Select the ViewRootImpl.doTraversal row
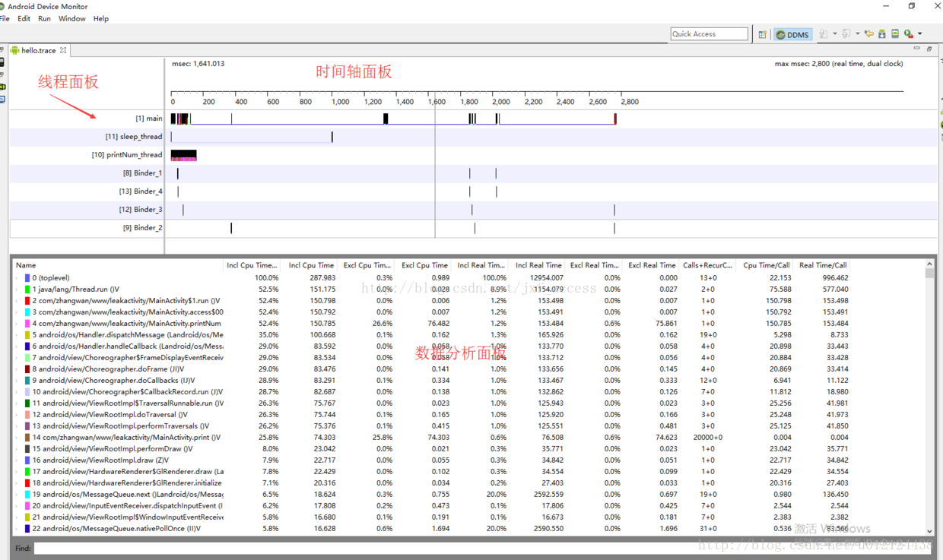943x560 pixels. (468, 415)
